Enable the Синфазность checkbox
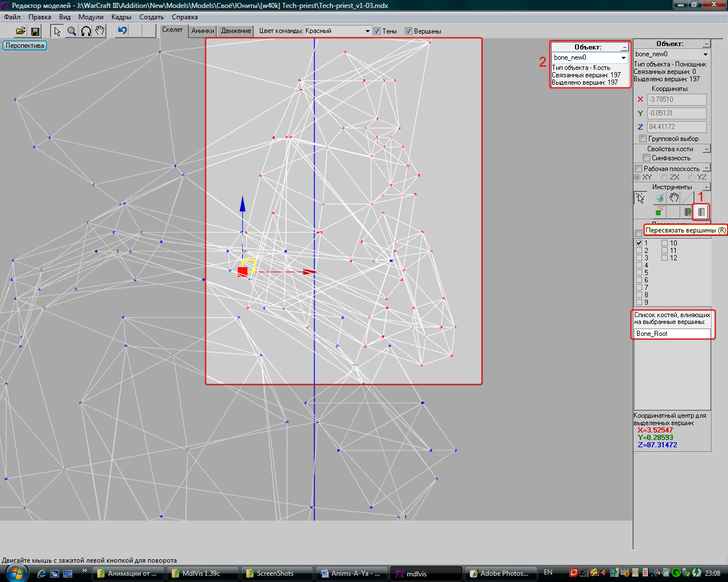The height and width of the screenshot is (582, 728). pyautogui.click(x=646, y=158)
